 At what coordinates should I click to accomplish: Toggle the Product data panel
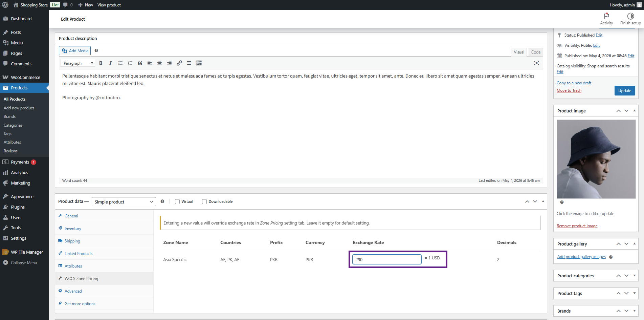[x=543, y=201]
